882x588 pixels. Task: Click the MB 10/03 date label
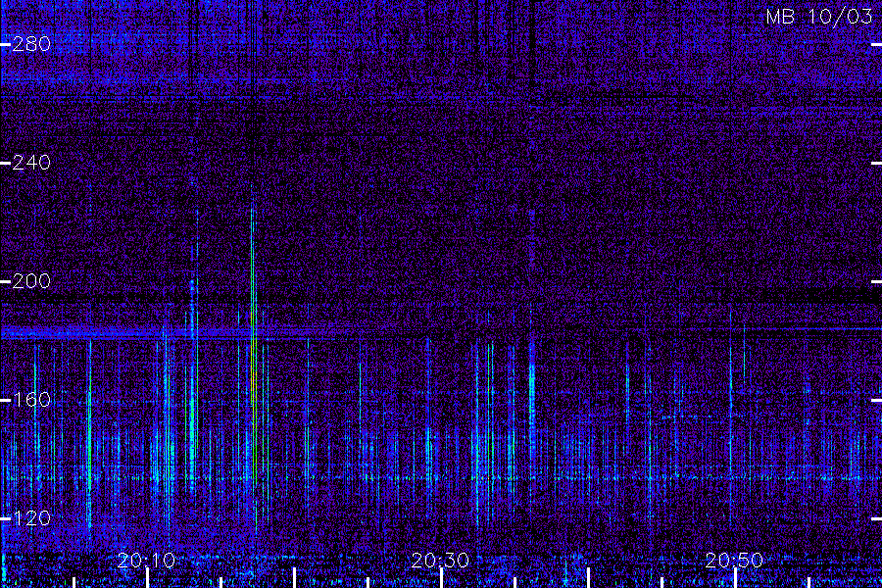click(x=819, y=17)
